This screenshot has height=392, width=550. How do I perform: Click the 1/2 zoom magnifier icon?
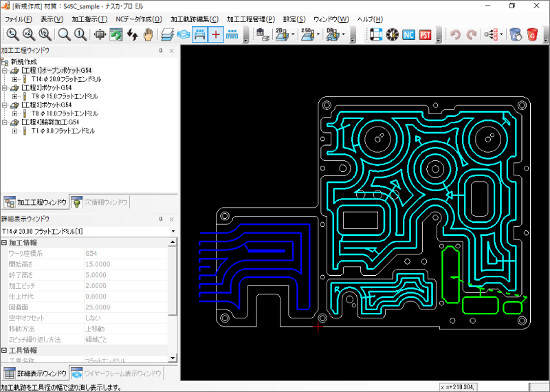coord(45,34)
